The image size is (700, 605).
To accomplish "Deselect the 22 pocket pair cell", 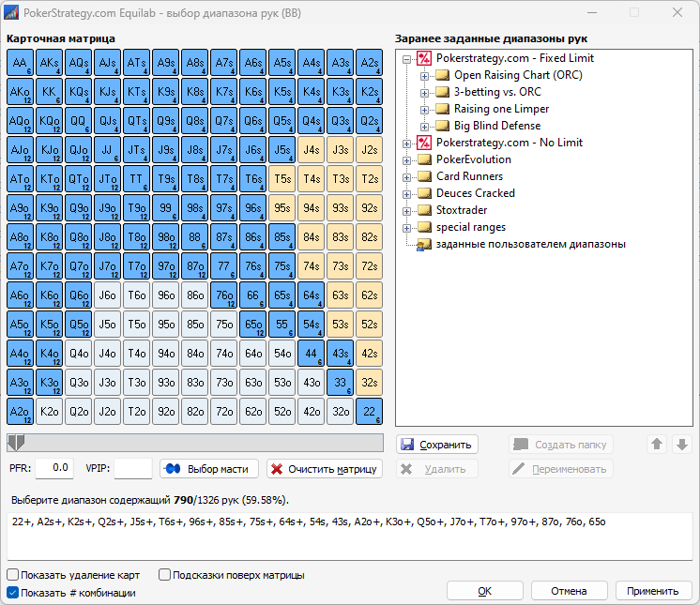I will 369,412.
